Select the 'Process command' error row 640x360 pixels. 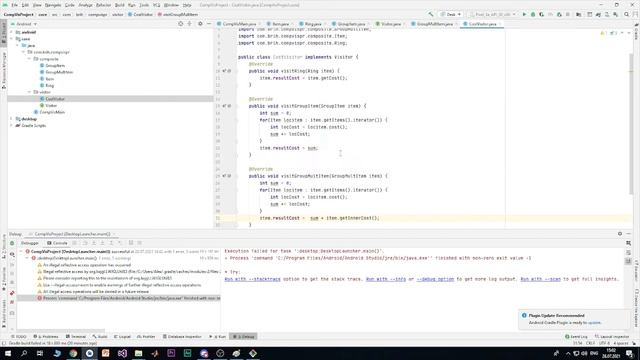click(x=119, y=298)
